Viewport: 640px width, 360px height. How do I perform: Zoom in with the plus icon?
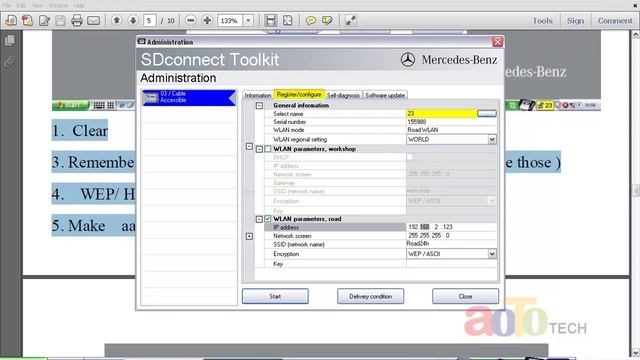click(x=207, y=20)
